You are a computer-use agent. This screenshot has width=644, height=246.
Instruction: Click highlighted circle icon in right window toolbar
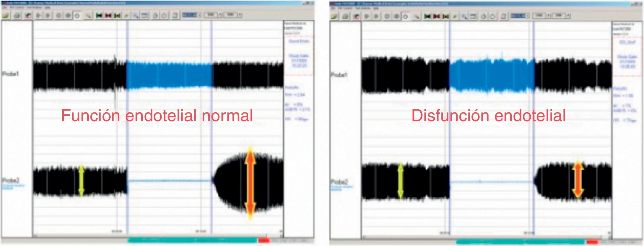[405, 16]
